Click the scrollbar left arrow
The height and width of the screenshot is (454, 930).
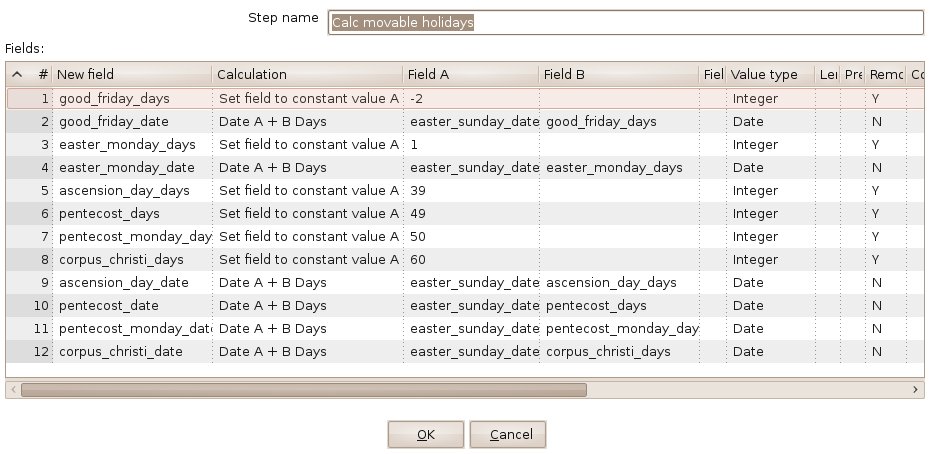[14, 390]
